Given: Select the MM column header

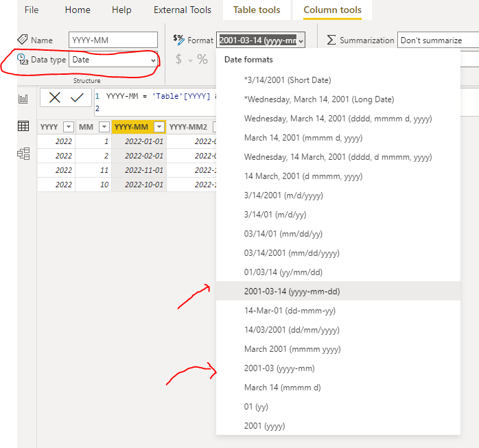Looking at the screenshot, I should coord(86,127).
